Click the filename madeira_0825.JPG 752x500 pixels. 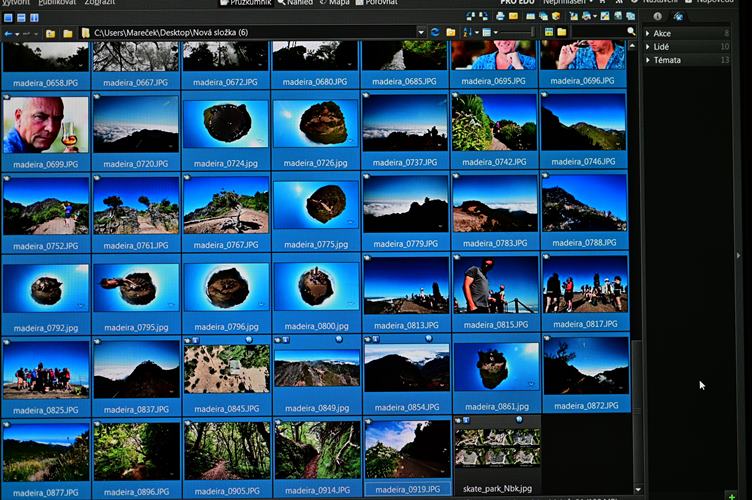click(46, 410)
